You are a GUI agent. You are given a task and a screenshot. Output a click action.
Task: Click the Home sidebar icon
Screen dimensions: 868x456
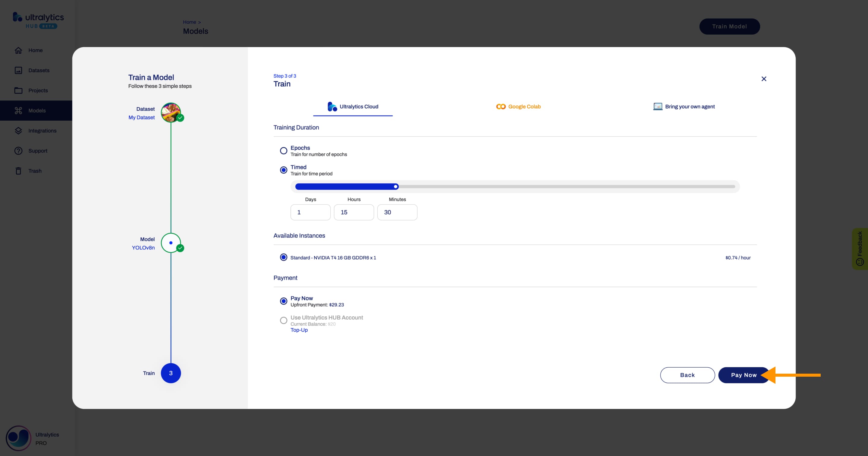coord(18,50)
